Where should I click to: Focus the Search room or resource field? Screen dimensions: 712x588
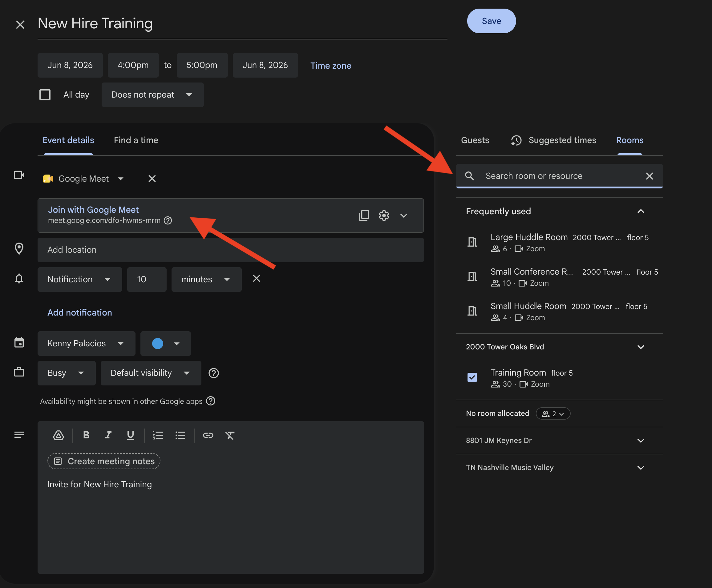click(x=559, y=176)
